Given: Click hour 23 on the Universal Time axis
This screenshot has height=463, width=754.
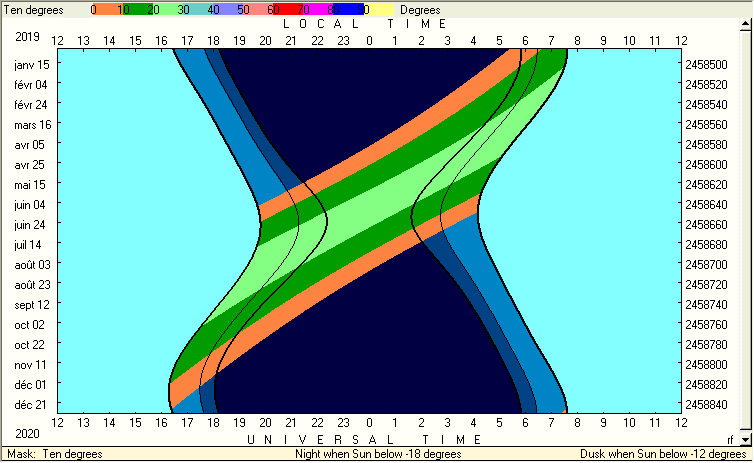Looking at the screenshot, I should 343,423.
